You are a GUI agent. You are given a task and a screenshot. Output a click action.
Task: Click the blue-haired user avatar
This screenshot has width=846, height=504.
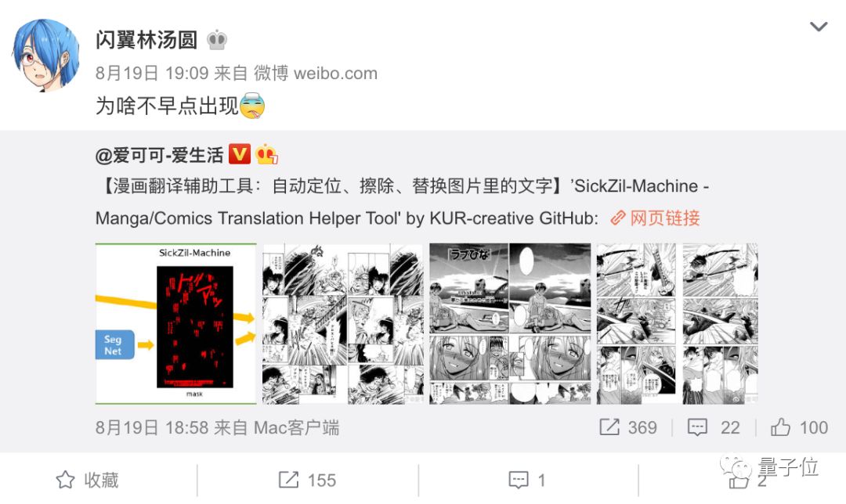46,55
